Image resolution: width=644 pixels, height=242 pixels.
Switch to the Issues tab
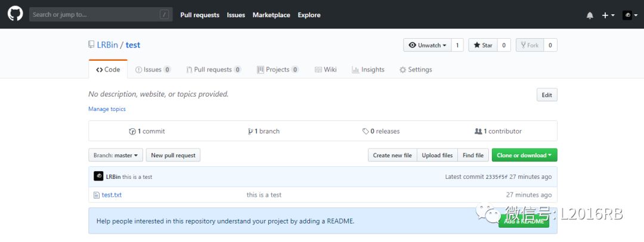pos(153,70)
